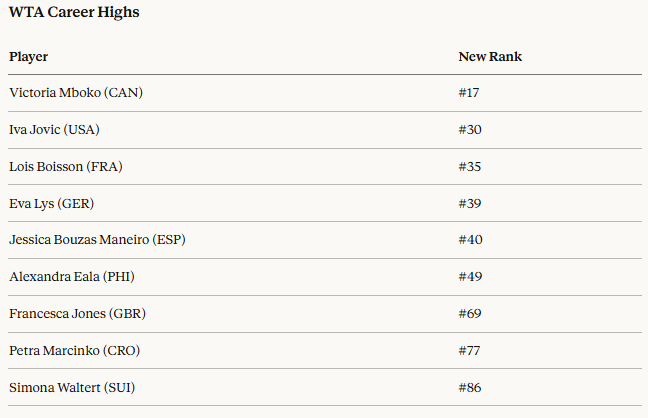Click the #49 rank for Alexandra Eala
The width and height of the screenshot is (648, 418).
(470, 277)
